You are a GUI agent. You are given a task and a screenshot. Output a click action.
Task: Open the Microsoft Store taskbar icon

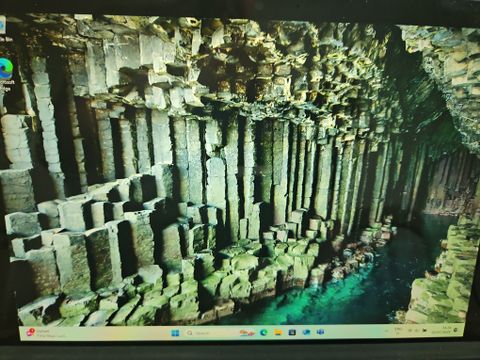(292, 332)
